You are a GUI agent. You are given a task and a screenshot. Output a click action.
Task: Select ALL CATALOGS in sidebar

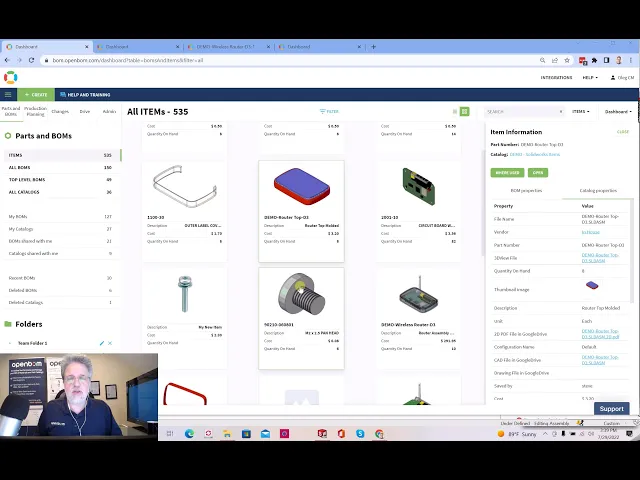60,192
